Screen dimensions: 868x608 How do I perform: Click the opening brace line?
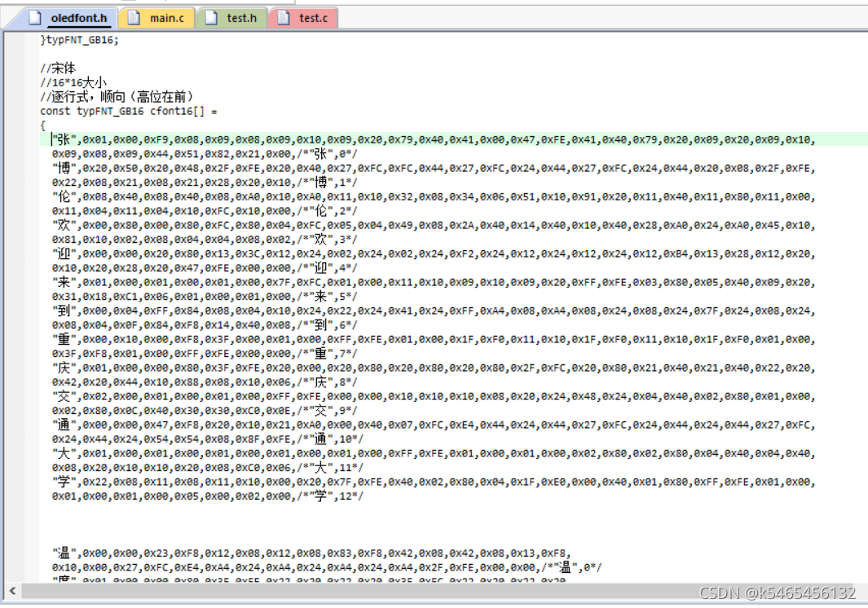(x=42, y=126)
